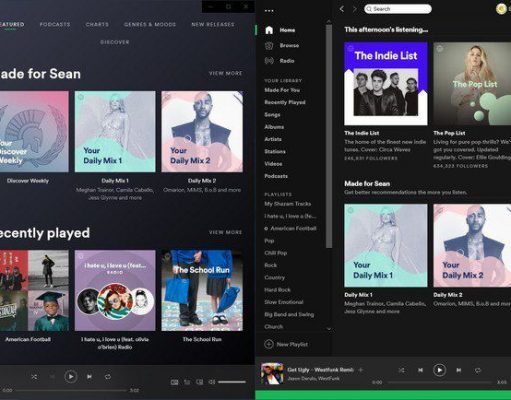Open the My Shazam Tracks playlist

point(288,204)
